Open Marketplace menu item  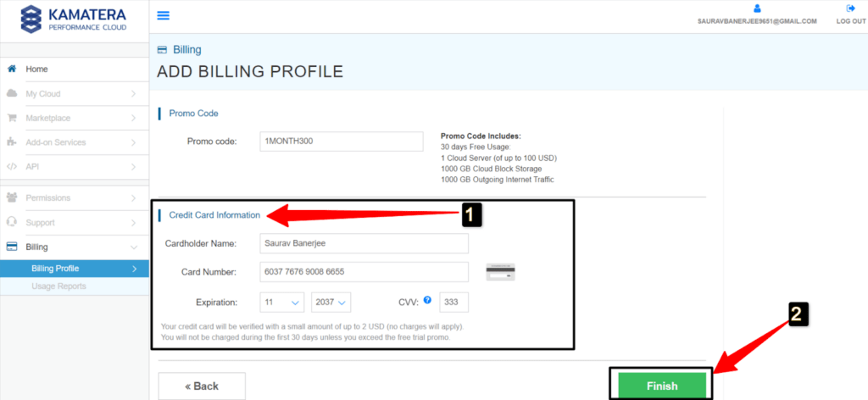click(75, 118)
